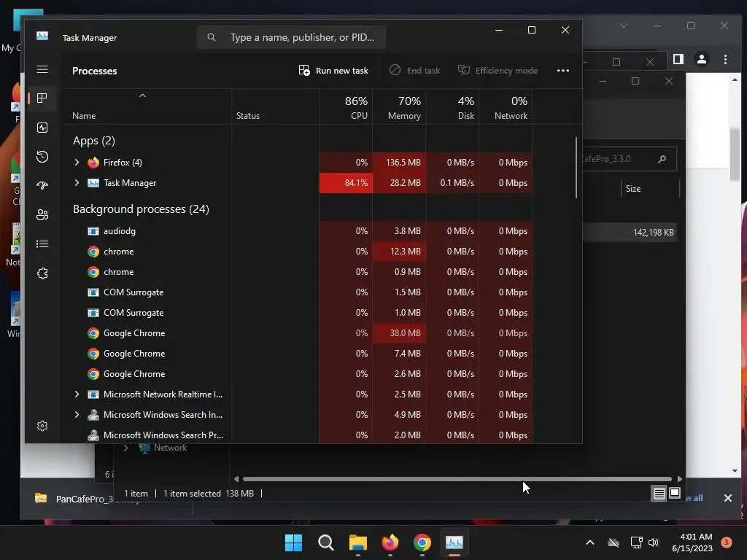Expand Microsoft Windows Search In... row

[77, 415]
